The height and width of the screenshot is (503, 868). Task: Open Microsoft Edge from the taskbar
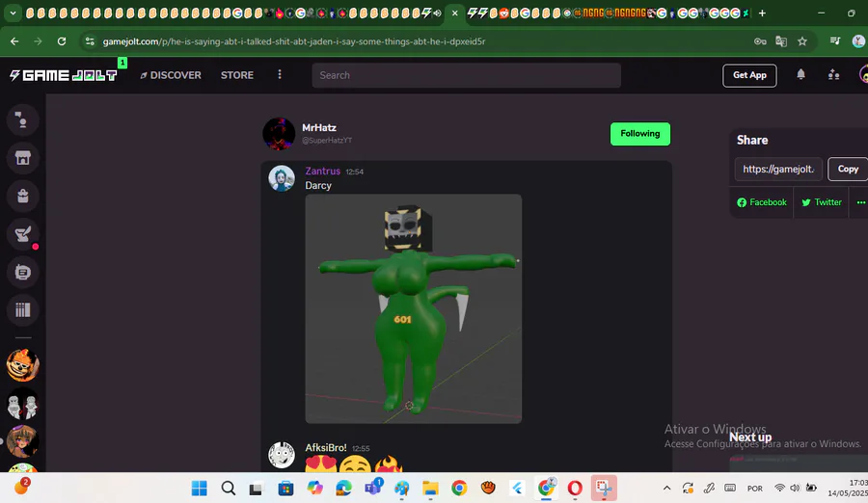343,488
